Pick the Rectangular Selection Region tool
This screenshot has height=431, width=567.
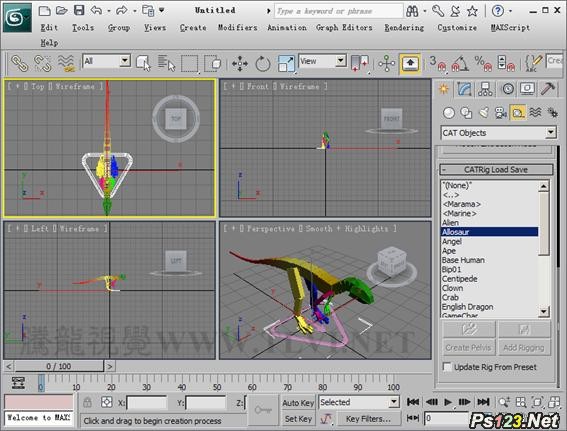tap(190, 64)
